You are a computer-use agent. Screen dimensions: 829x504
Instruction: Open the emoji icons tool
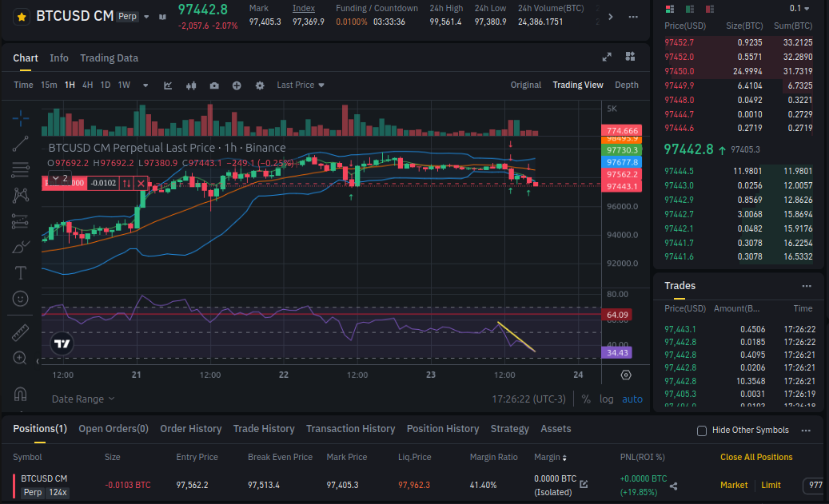pos(20,299)
